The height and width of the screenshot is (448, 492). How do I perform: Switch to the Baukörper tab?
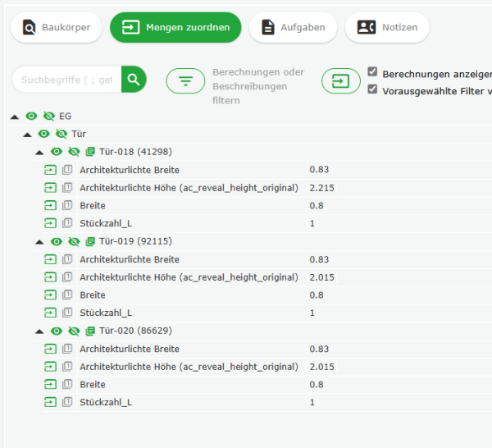[56, 28]
